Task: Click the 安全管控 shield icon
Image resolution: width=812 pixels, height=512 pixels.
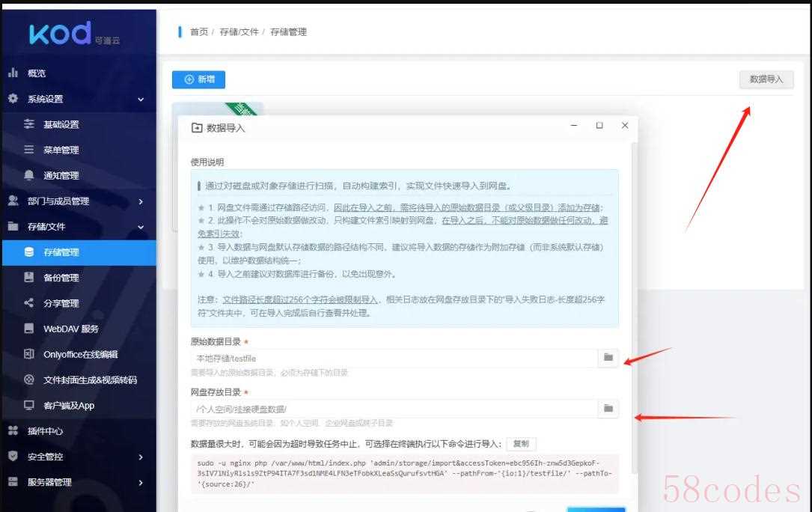Action: pyautogui.click(x=13, y=456)
